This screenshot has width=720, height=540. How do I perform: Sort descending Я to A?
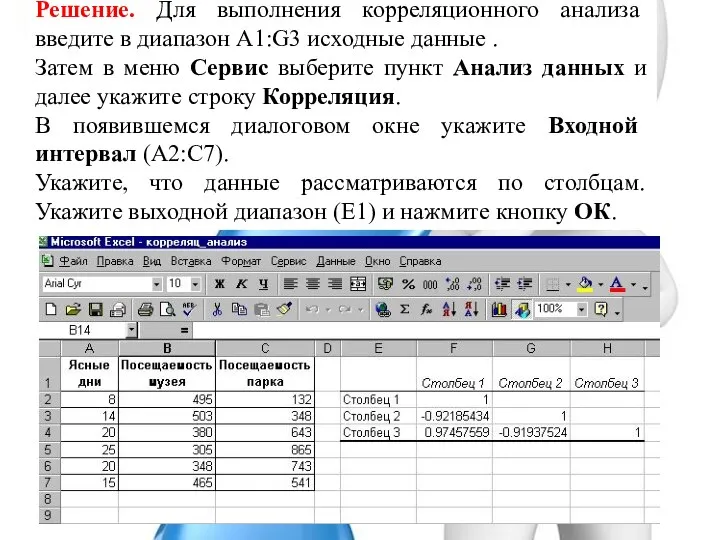click(x=472, y=309)
